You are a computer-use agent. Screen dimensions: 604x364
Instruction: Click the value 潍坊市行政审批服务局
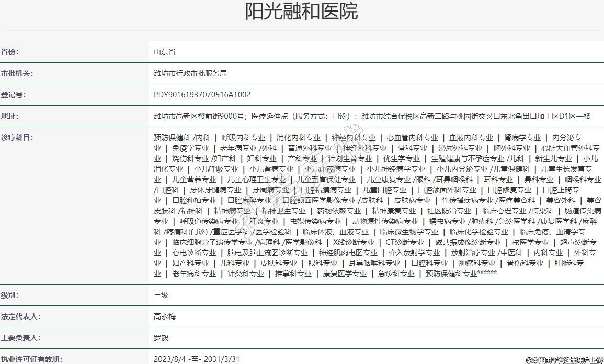[x=190, y=74]
